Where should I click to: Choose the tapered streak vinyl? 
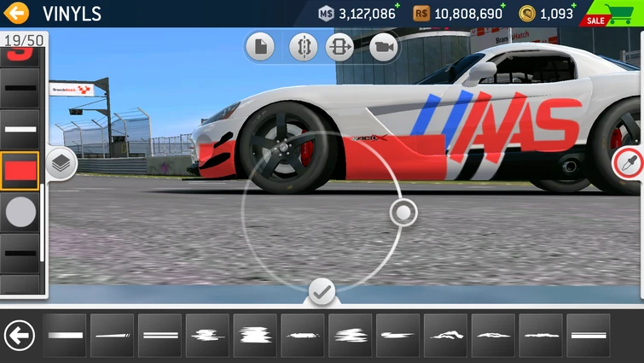[x=398, y=336]
